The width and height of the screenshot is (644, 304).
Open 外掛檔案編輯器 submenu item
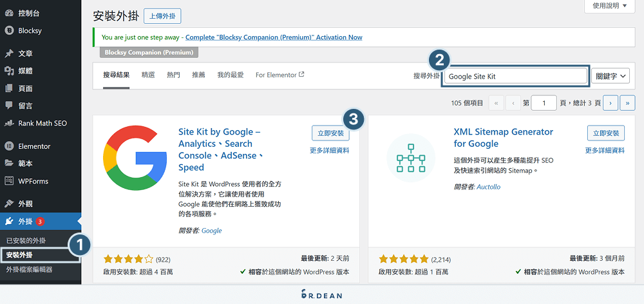(29, 269)
